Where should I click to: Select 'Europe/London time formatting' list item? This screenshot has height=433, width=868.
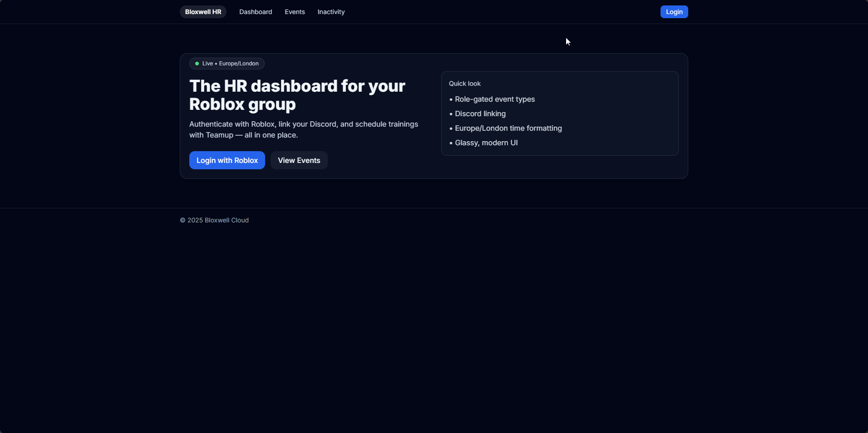pos(506,128)
